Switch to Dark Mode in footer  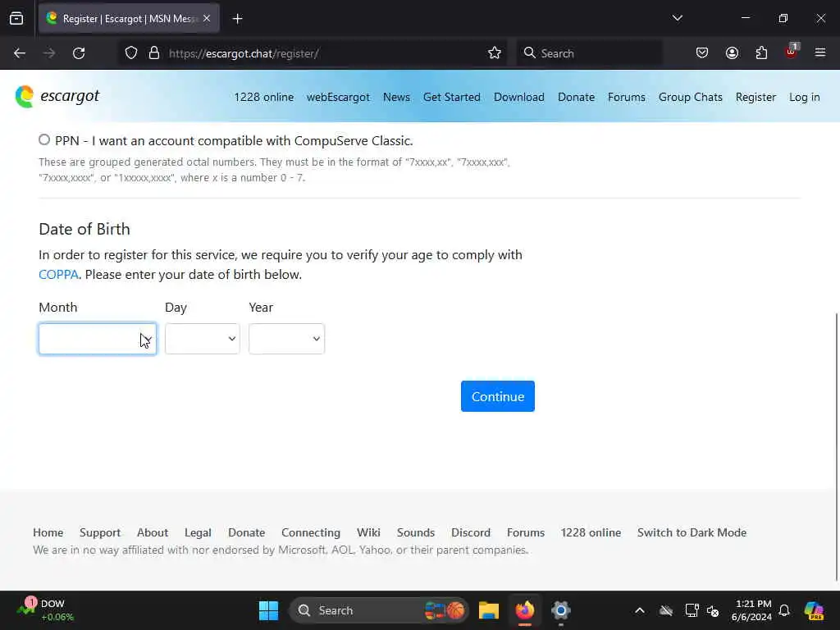coord(692,532)
